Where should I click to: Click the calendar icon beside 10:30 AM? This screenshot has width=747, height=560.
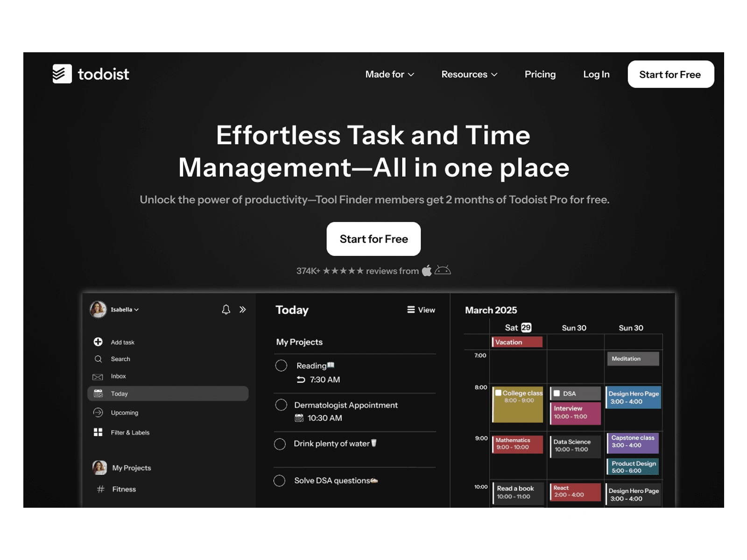(299, 418)
